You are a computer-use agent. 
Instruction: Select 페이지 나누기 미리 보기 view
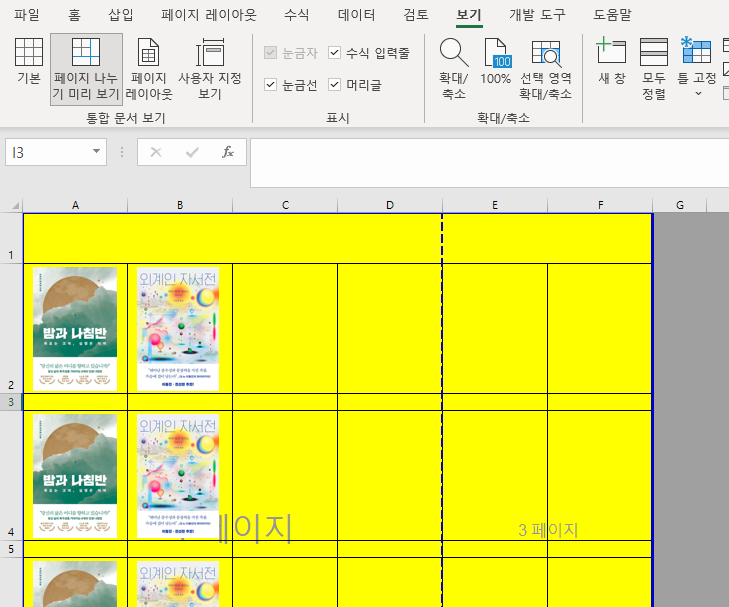[86, 67]
